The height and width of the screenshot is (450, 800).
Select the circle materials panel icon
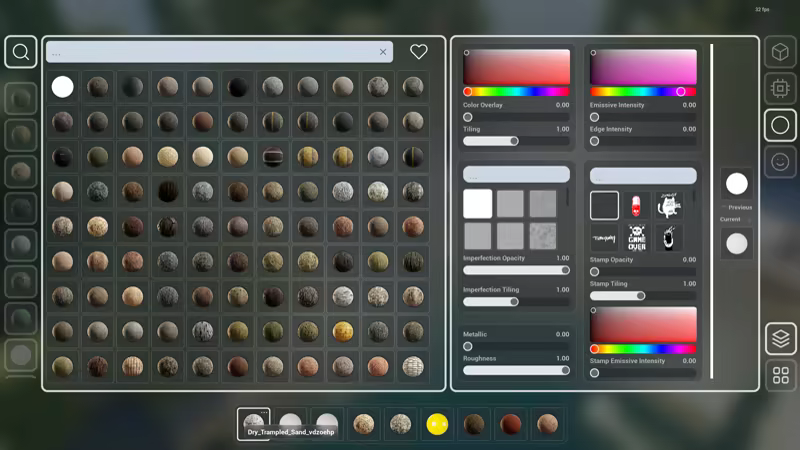(x=780, y=125)
